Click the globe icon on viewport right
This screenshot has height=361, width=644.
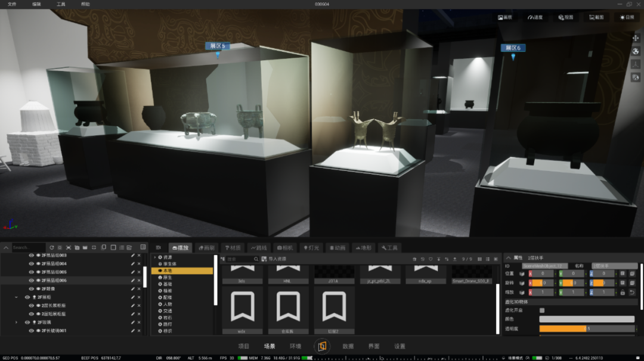click(636, 51)
